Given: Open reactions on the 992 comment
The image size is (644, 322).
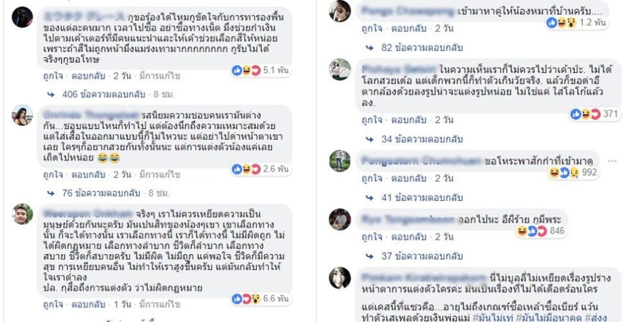Looking at the screenshot, I should point(573,172).
